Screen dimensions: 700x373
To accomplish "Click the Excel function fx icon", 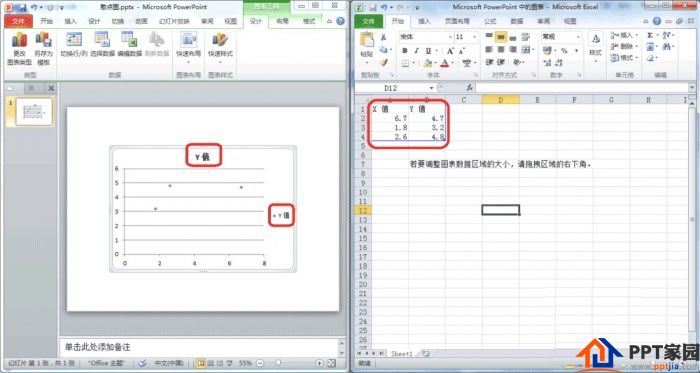I will point(470,88).
